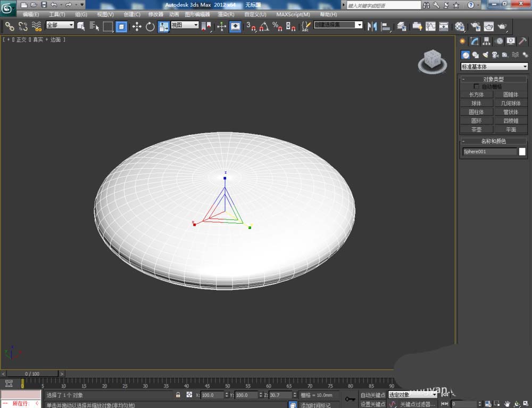Toggle 自动关键点 auto key mode
This screenshot has height=408, width=532.
click(372, 395)
